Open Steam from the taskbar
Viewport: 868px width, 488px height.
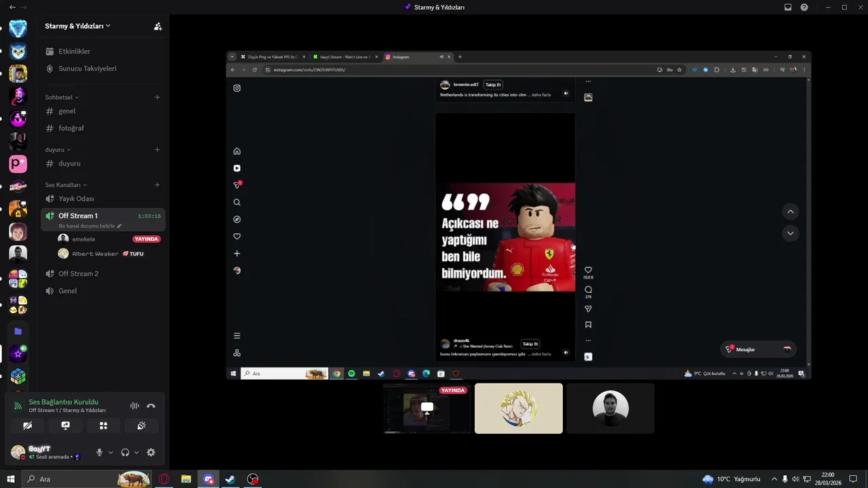pos(231,479)
